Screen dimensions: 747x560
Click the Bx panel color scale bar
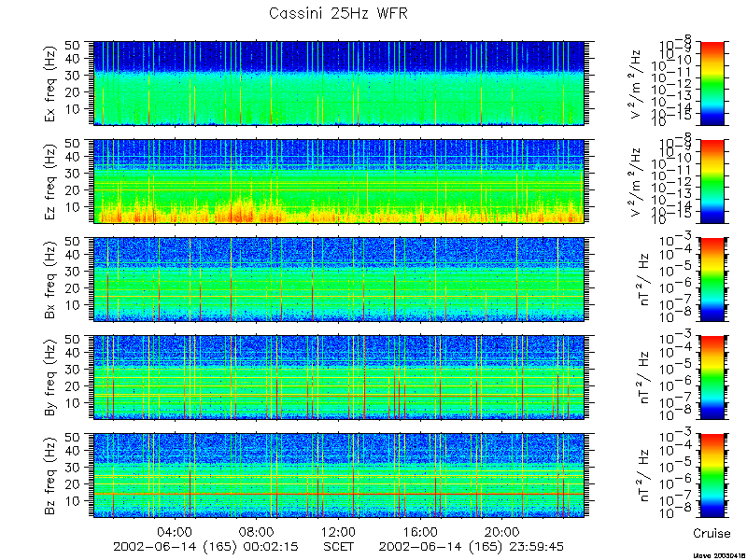coord(712,279)
